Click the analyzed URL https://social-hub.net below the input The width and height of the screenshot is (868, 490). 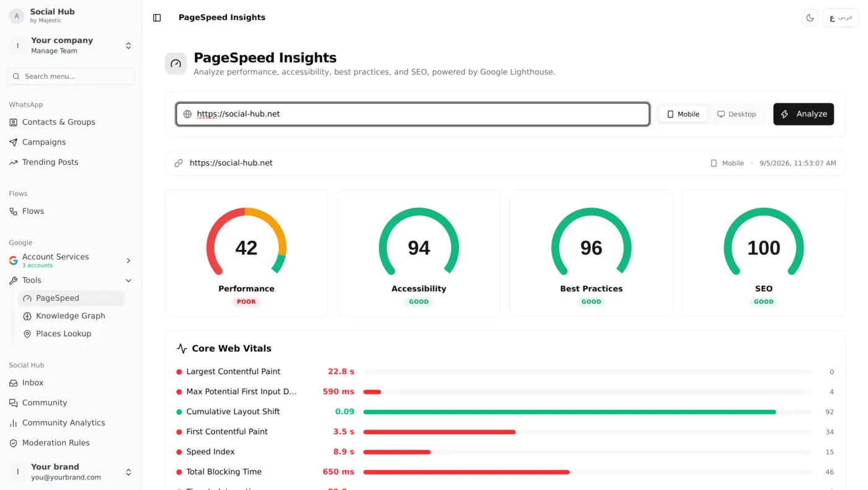click(x=231, y=163)
